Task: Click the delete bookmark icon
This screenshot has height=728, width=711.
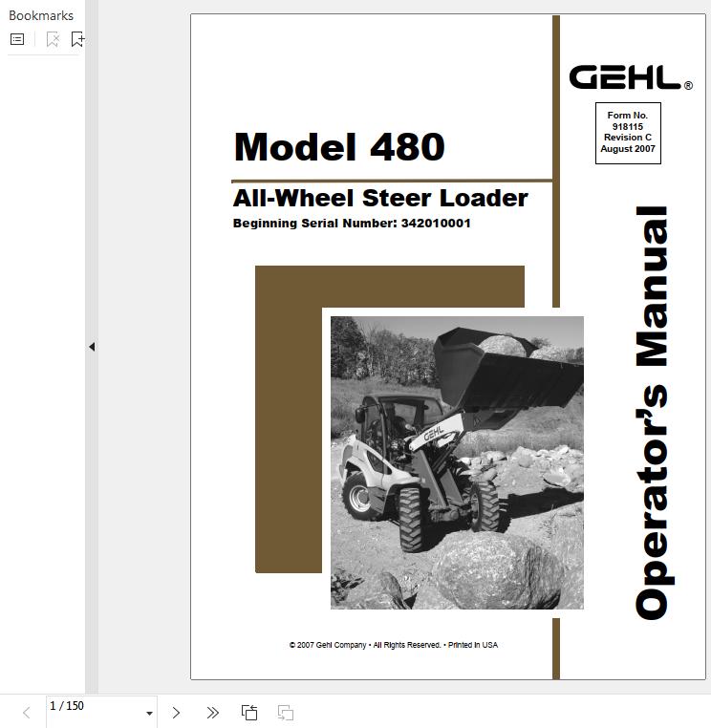Action: click(53, 39)
